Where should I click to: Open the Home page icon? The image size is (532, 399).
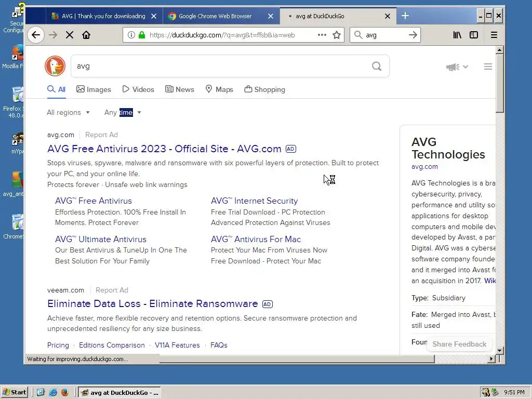(x=86, y=35)
